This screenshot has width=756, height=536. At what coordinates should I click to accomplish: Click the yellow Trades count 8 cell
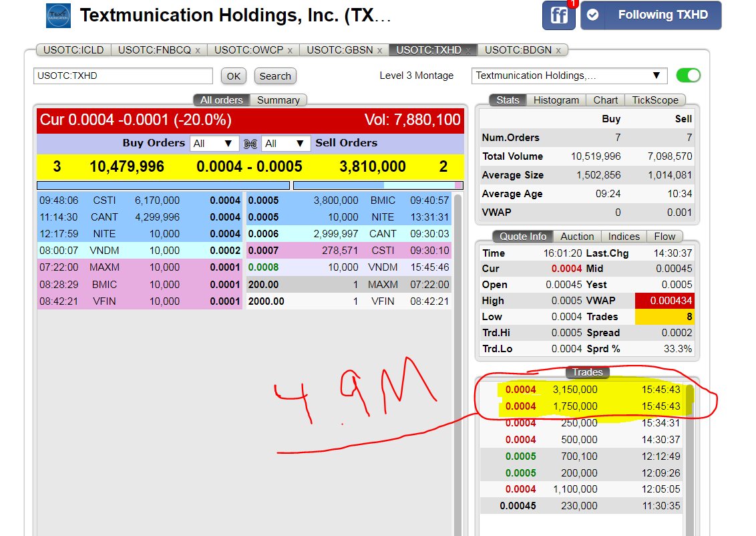click(x=665, y=317)
